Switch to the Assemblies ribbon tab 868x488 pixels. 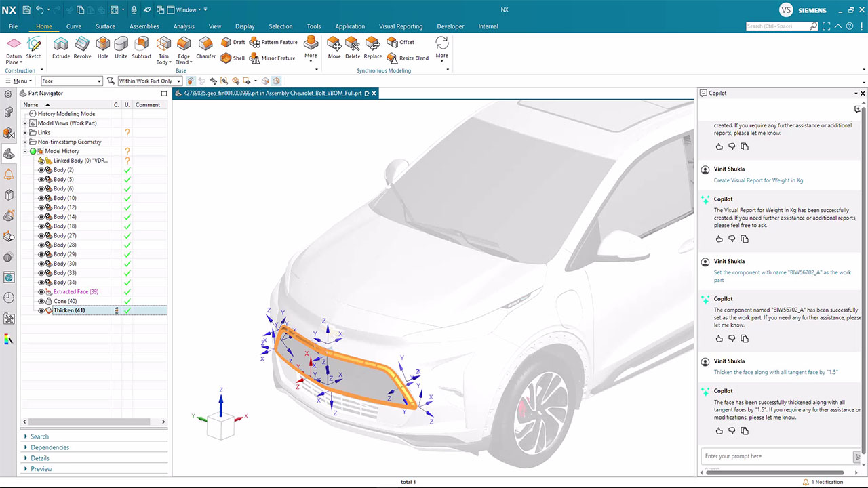point(144,26)
